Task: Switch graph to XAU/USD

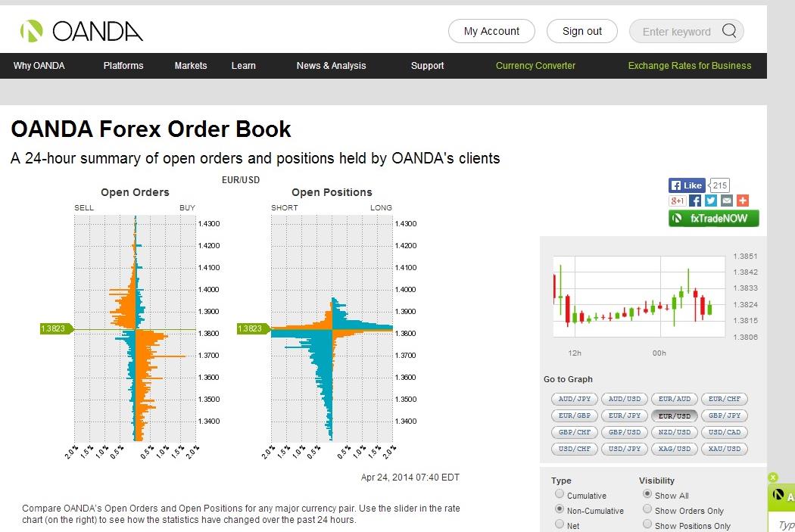Action: point(725,449)
